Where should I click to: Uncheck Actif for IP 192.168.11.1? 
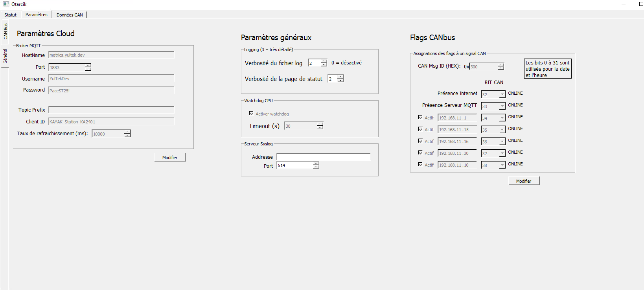(x=420, y=117)
